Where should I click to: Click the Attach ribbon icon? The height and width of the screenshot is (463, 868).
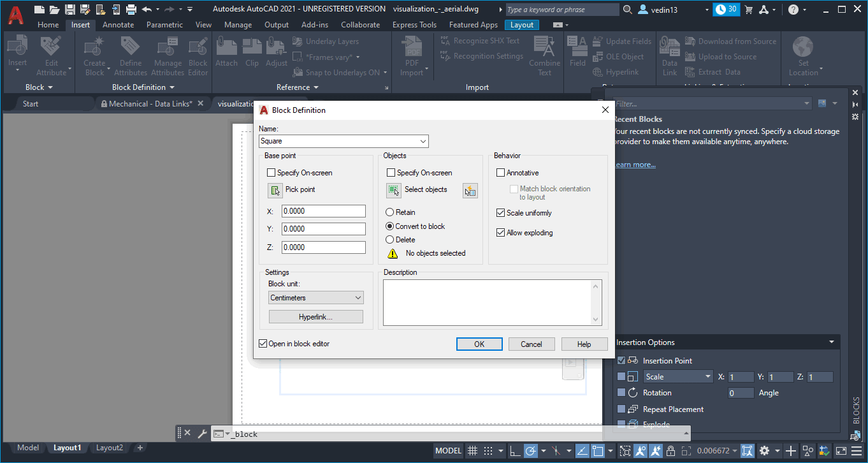pyautogui.click(x=226, y=52)
